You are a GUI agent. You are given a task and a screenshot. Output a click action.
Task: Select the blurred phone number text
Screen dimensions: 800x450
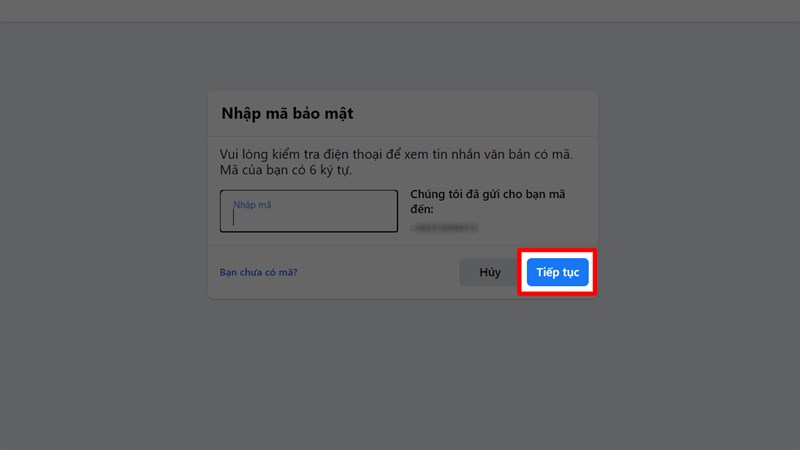(x=444, y=228)
